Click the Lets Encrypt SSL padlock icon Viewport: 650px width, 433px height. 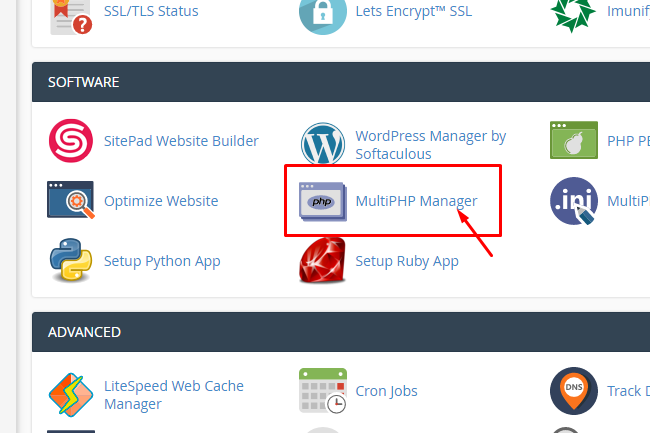coord(323,17)
